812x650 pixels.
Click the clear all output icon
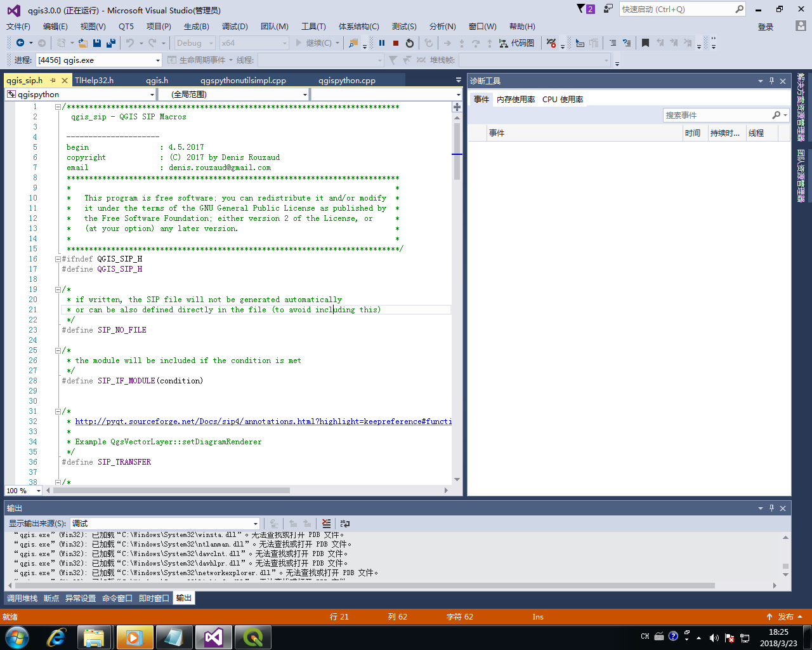326,524
